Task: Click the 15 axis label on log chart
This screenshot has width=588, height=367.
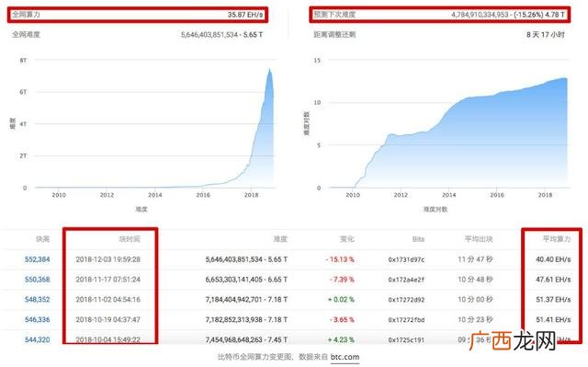Action: [317, 60]
